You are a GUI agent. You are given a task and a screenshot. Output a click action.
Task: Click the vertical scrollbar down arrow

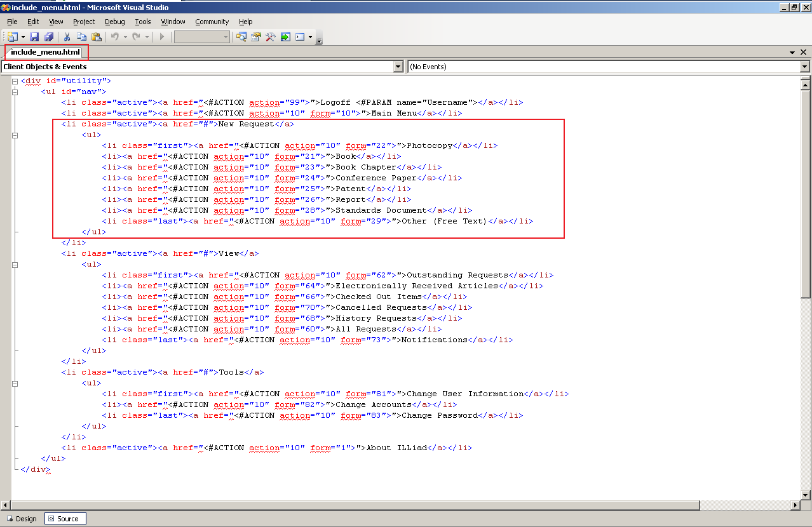806,495
